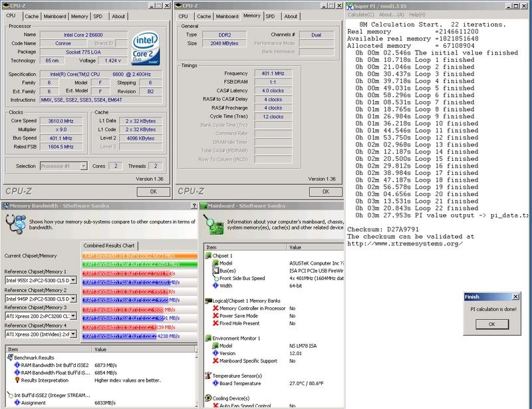Click red X beside Fixed Hole Present
Image resolution: width=532 pixels, height=409 pixels.
(x=215, y=323)
